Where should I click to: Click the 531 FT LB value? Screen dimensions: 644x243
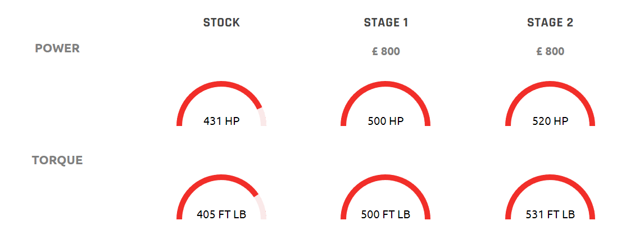tap(550, 215)
